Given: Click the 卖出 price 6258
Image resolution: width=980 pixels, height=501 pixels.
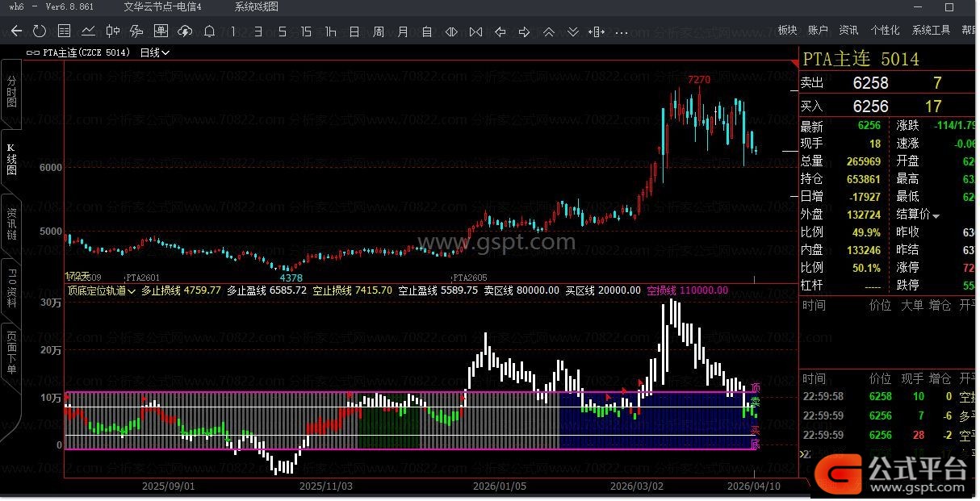Looking at the screenshot, I should click(870, 83).
